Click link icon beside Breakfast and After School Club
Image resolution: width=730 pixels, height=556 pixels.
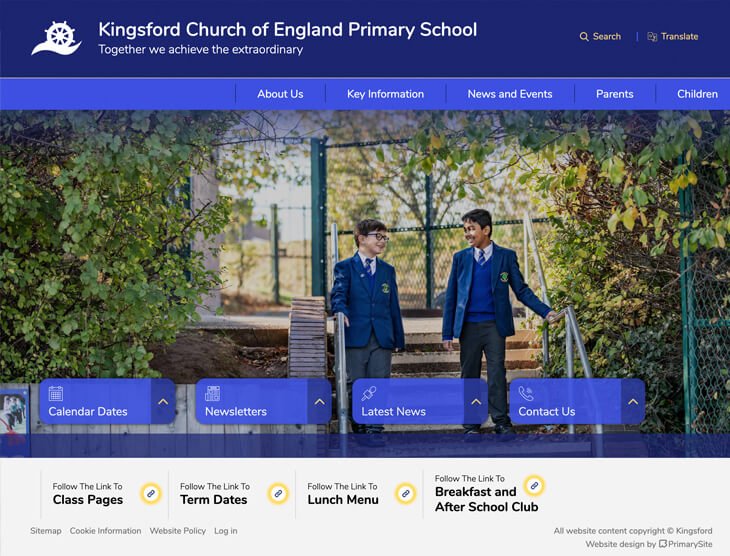[534, 486]
